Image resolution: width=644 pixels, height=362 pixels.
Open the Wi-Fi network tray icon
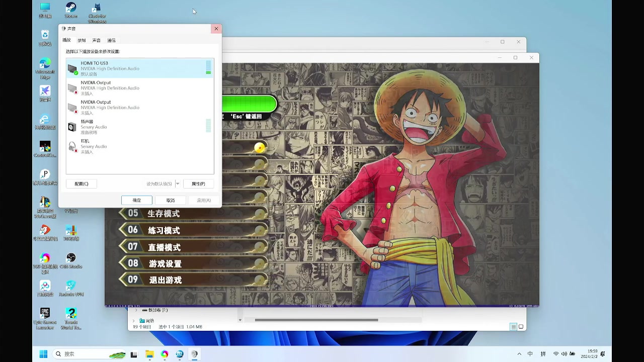(556, 354)
